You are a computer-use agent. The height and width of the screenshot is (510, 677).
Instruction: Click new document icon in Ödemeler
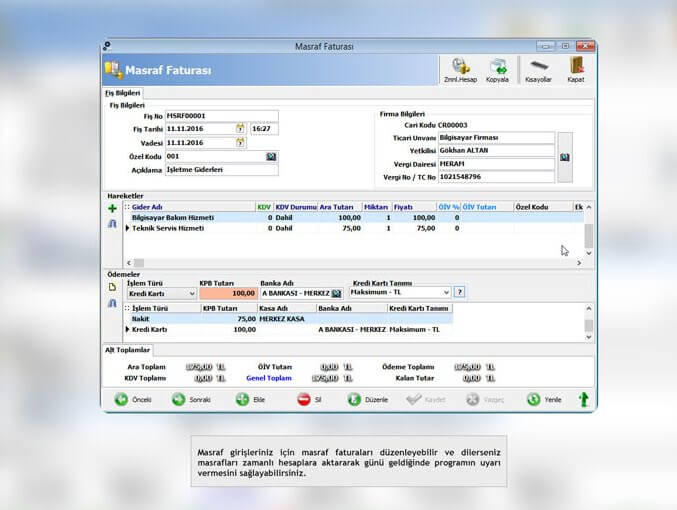tap(112, 287)
